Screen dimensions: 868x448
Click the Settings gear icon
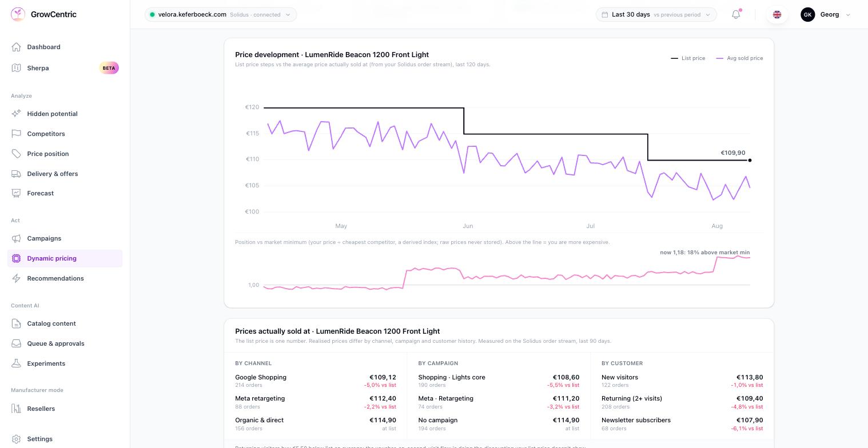pos(16,439)
